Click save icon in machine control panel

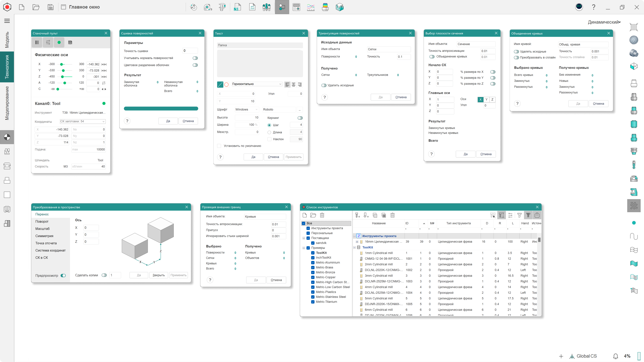(70, 42)
